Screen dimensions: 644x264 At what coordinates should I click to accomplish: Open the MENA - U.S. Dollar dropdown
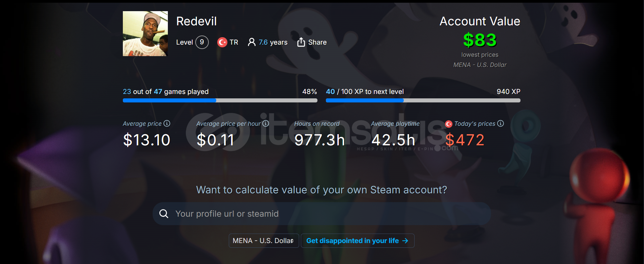tap(264, 241)
